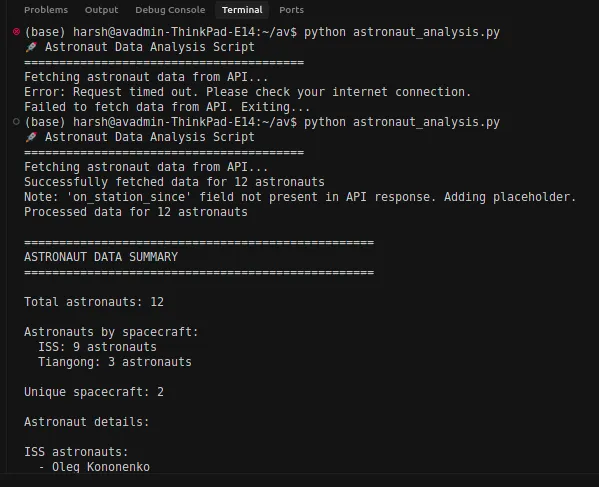Open the Problems panel tab

[46, 10]
